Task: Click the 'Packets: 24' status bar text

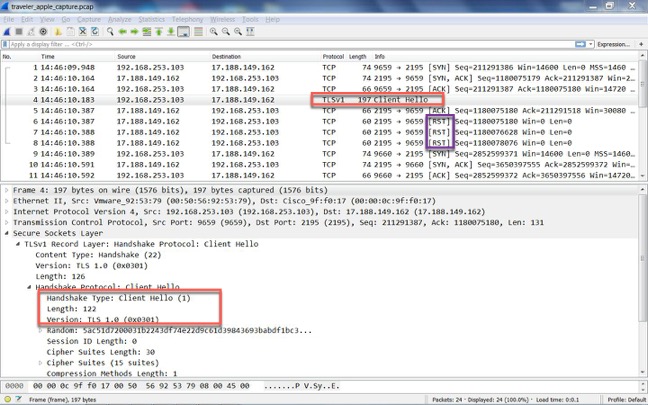Action: 447,400
